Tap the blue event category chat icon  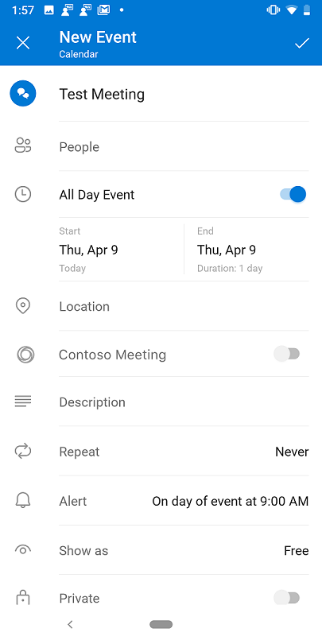pos(23,94)
